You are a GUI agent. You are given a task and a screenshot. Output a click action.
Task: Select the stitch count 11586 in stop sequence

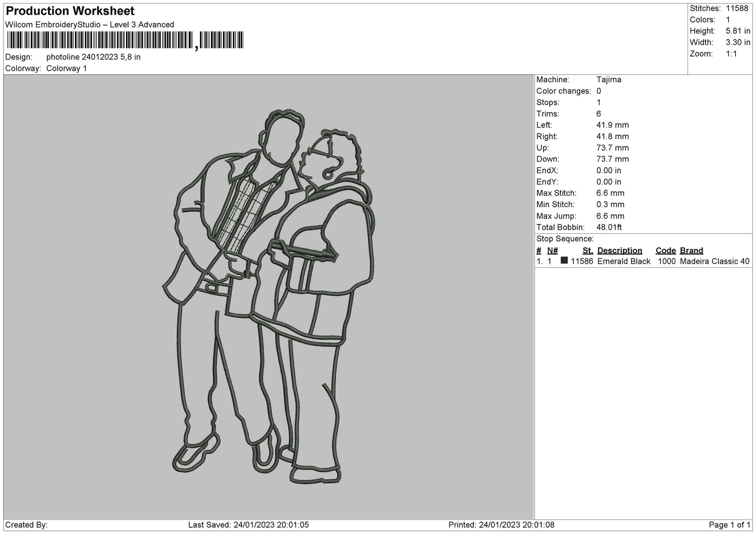pyautogui.click(x=582, y=262)
